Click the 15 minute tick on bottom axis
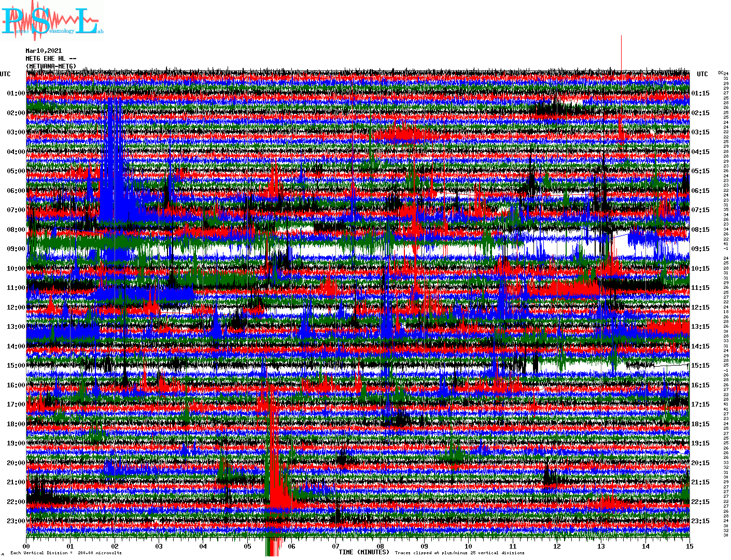 coord(689,547)
